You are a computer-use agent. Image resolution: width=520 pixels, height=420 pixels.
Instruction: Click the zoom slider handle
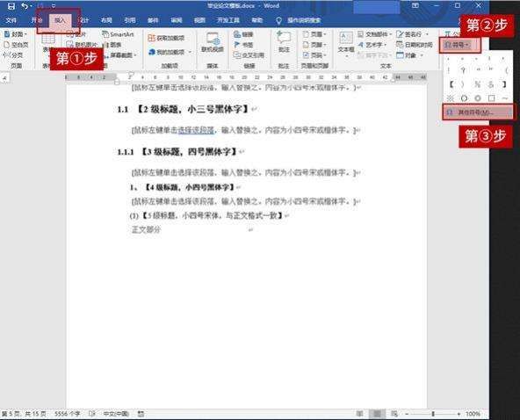(433, 414)
